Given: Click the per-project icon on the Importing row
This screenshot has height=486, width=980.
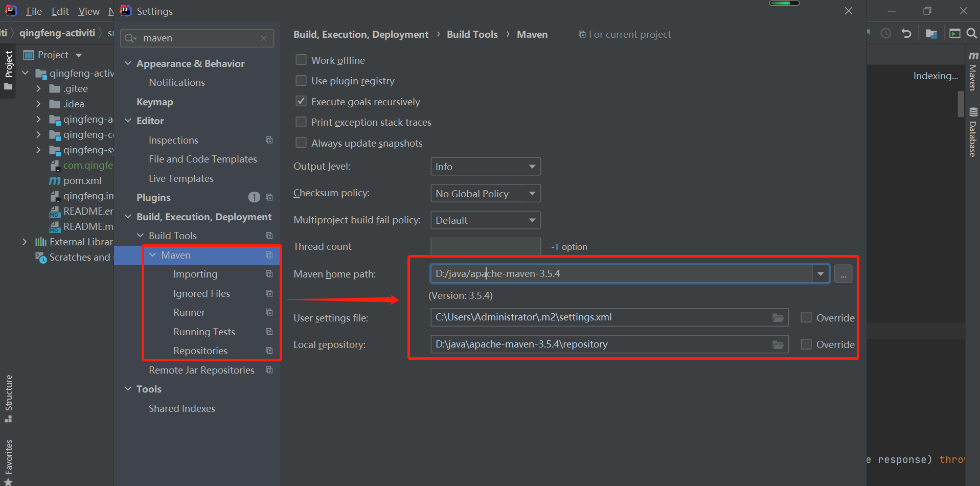Looking at the screenshot, I should point(269,274).
